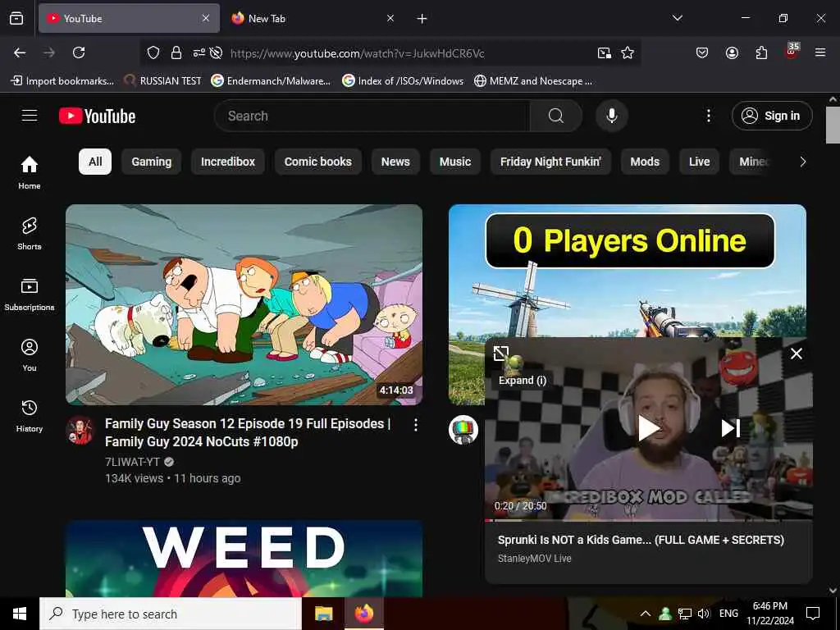Select the Friday Night Funkin' chip
The height and width of the screenshot is (630, 840).
pyautogui.click(x=550, y=162)
